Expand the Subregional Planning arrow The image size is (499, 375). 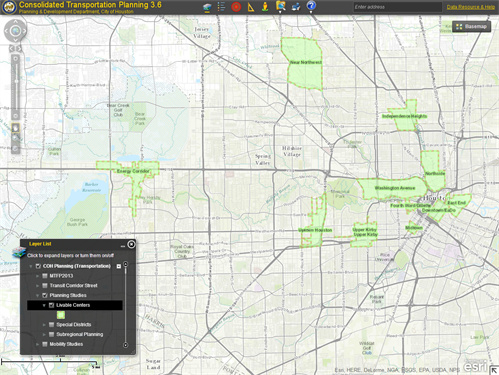coord(44,334)
